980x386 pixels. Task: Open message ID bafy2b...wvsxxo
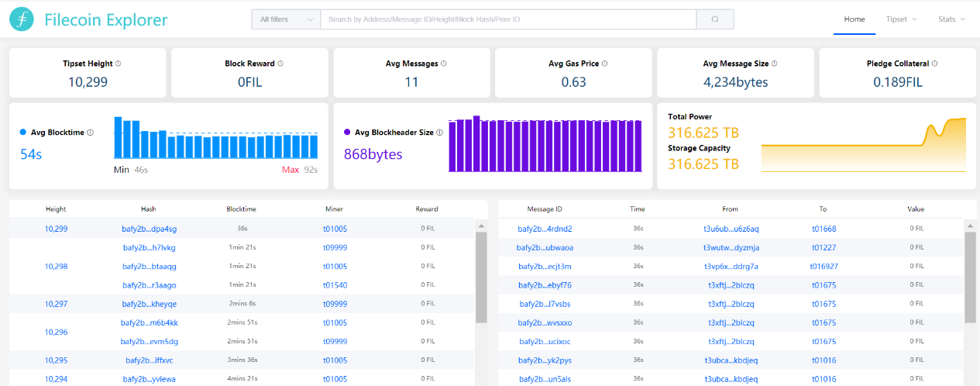545,322
